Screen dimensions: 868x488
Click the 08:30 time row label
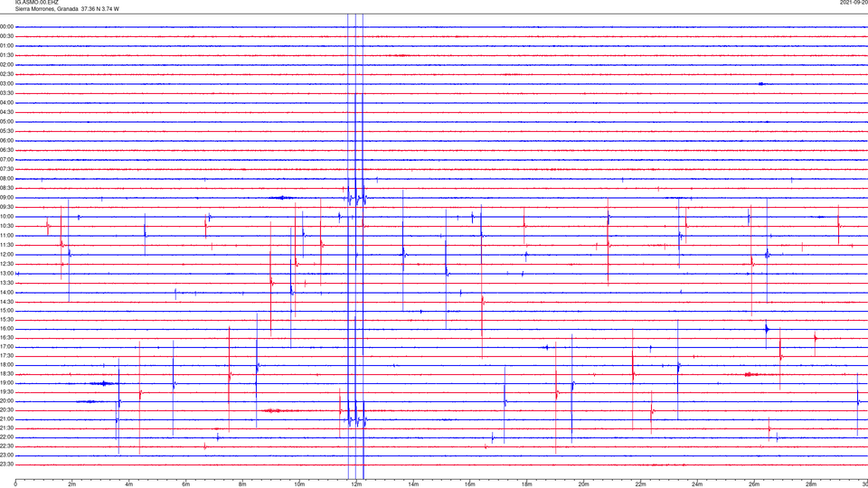point(6,189)
